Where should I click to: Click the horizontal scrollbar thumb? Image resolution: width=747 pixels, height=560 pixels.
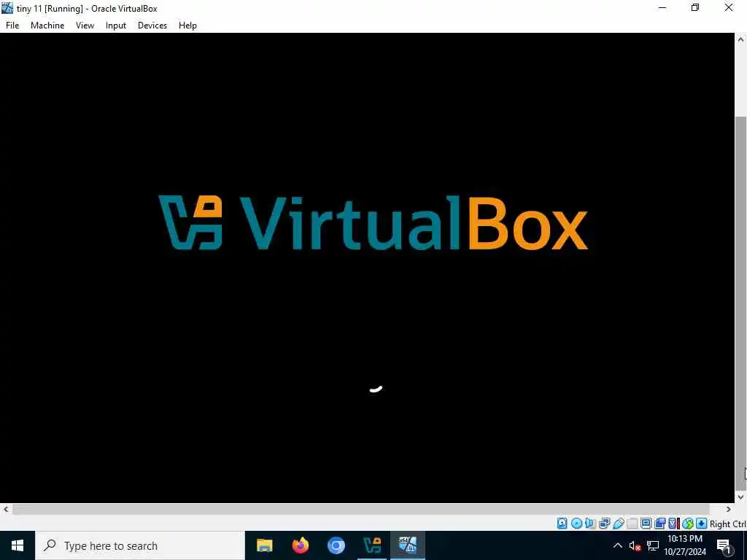(361, 510)
